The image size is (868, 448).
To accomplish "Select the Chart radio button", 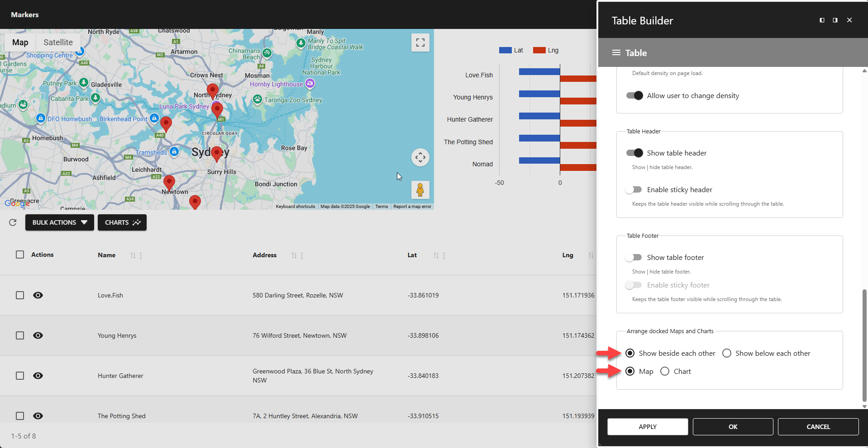I will 665,371.
